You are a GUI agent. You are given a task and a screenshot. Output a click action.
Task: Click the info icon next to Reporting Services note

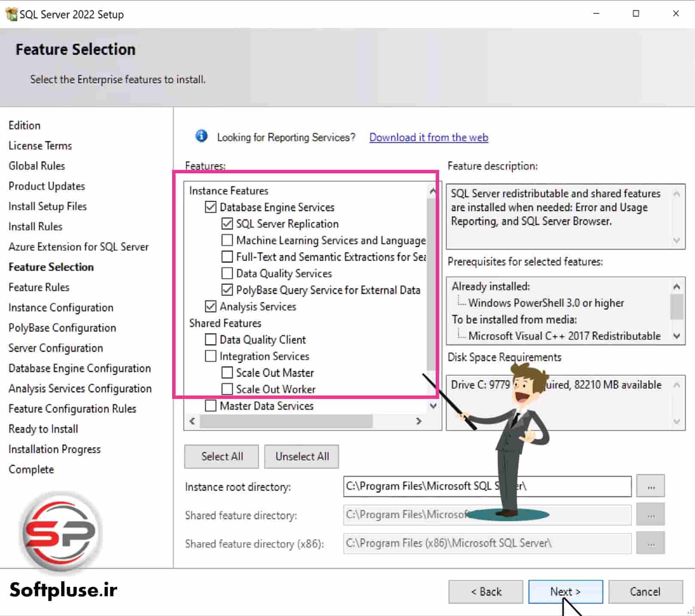tap(201, 136)
